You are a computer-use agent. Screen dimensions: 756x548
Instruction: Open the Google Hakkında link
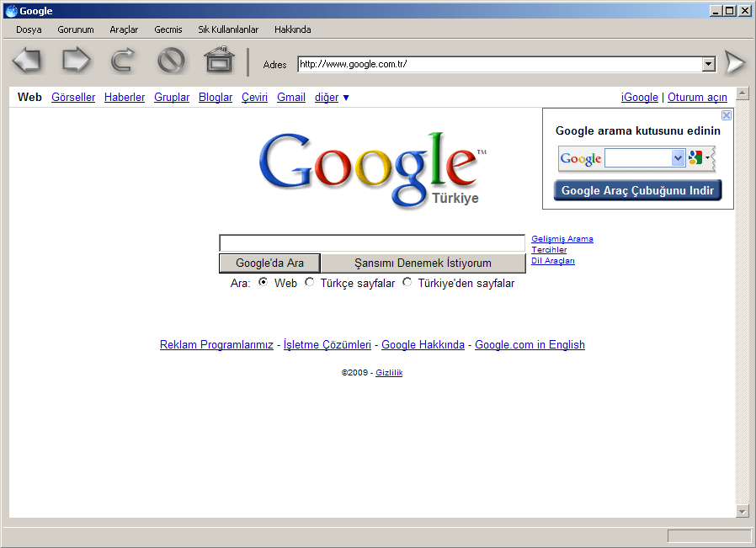pyautogui.click(x=423, y=345)
